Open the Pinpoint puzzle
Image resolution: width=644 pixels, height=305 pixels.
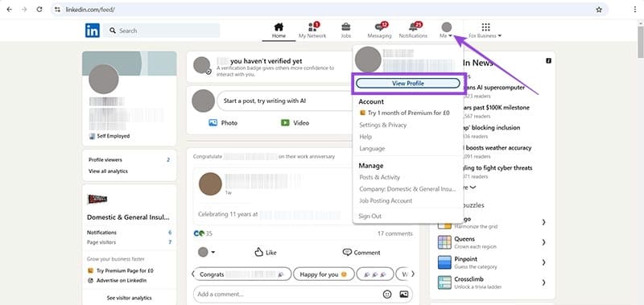tap(466, 259)
